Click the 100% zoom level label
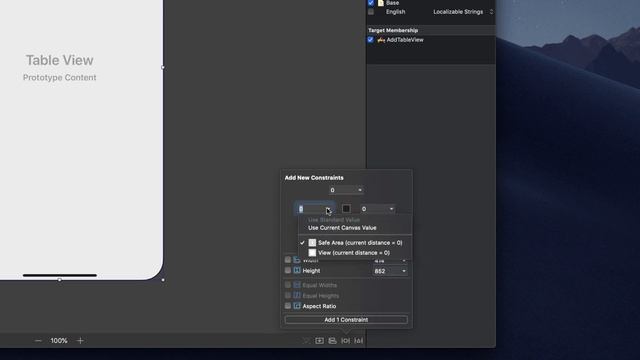The width and height of the screenshot is (640, 360). pos(59,340)
